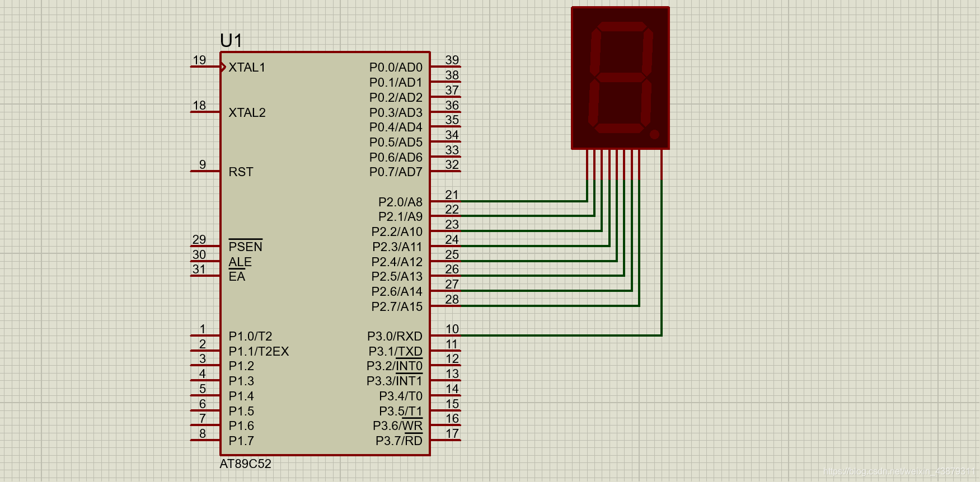This screenshot has height=482, width=980.
Task: Click the P3.2/INT0 pin label
Action: pos(394,366)
